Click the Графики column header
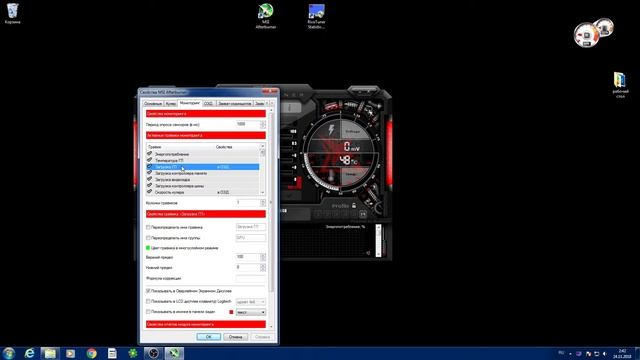This screenshot has width=640, height=360. [180, 147]
